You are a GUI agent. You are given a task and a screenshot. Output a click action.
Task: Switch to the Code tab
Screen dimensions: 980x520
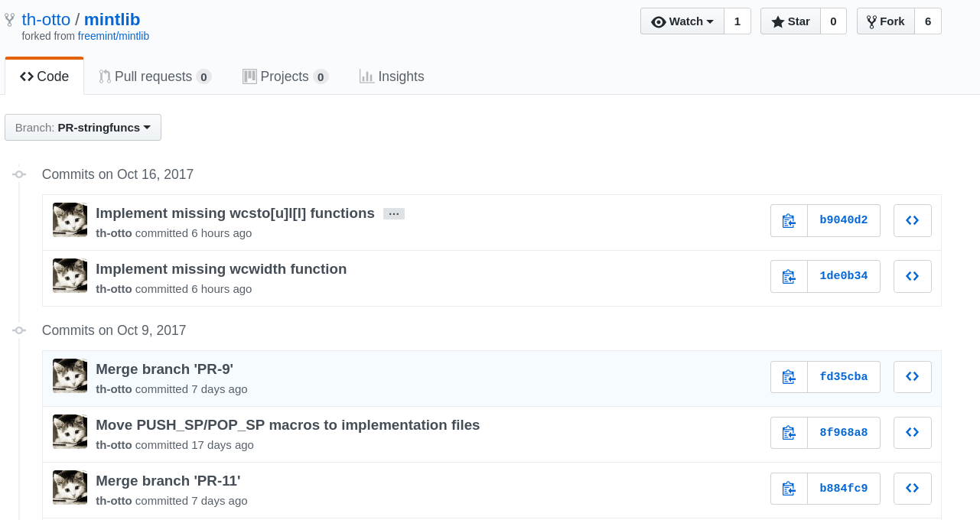[44, 76]
